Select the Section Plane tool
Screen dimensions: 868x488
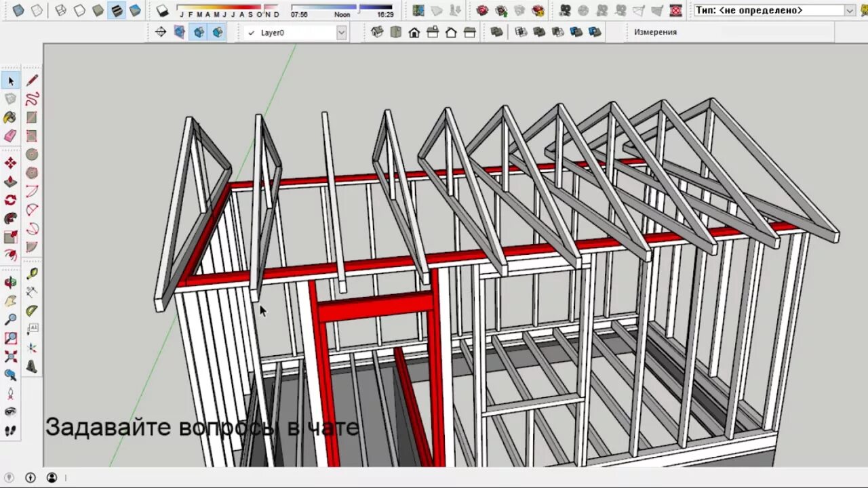pyautogui.click(x=161, y=32)
